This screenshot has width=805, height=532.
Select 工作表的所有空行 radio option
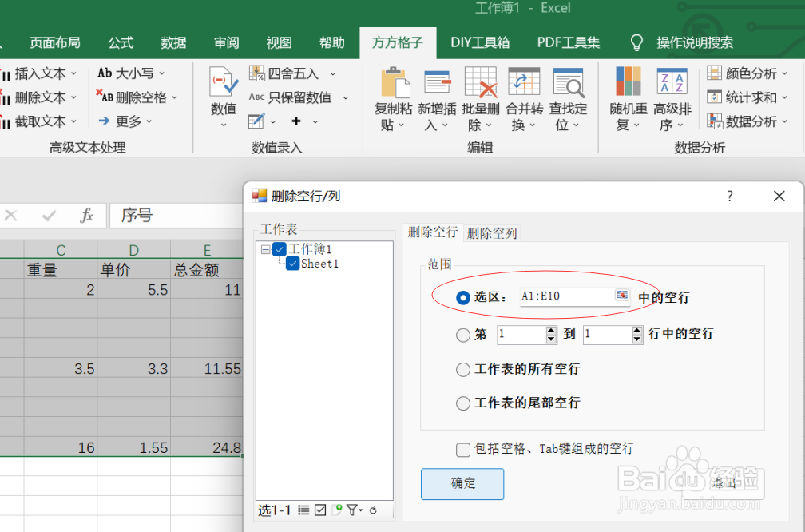click(462, 370)
